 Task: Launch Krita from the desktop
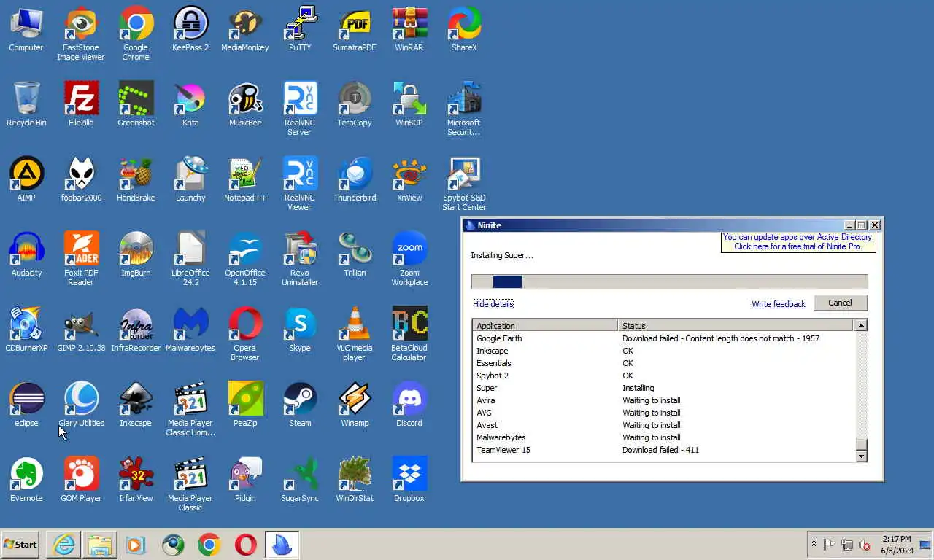click(x=190, y=104)
